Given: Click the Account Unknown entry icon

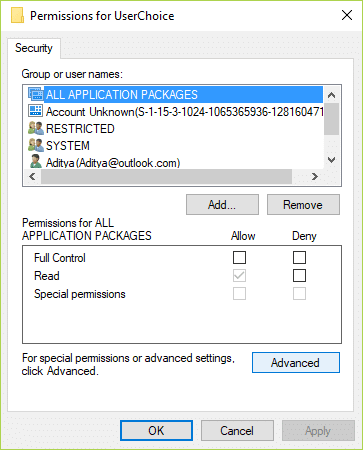Looking at the screenshot, I should pyautogui.click(x=36, y=111).
